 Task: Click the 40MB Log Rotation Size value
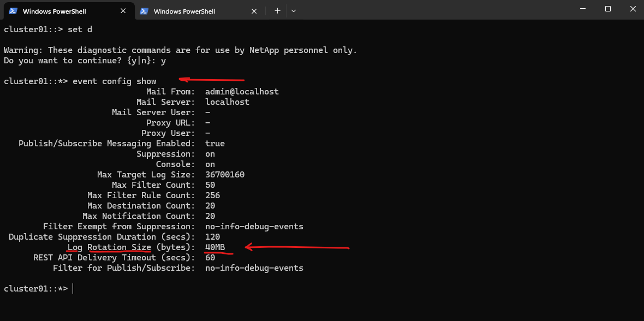(x=215, y=247)
